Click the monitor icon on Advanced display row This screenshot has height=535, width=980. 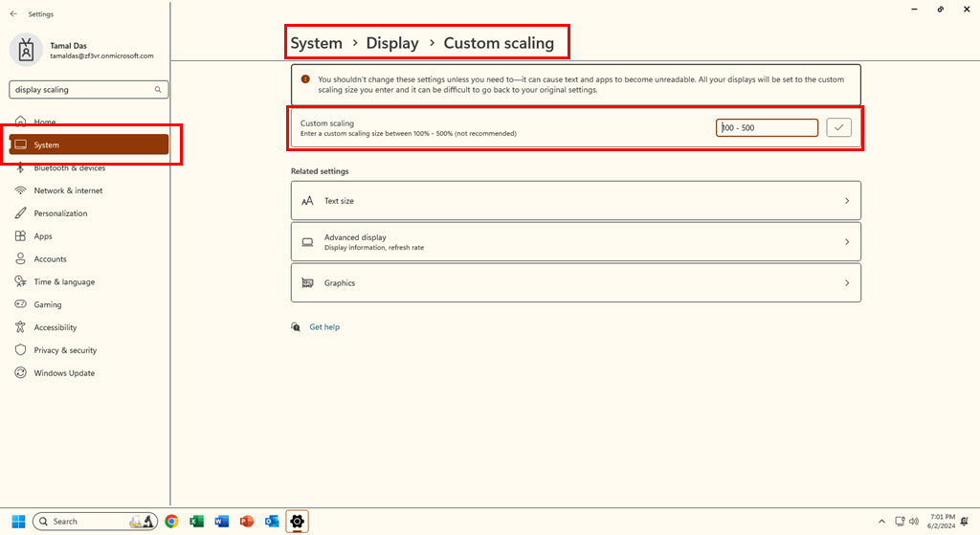click(307, 242)
